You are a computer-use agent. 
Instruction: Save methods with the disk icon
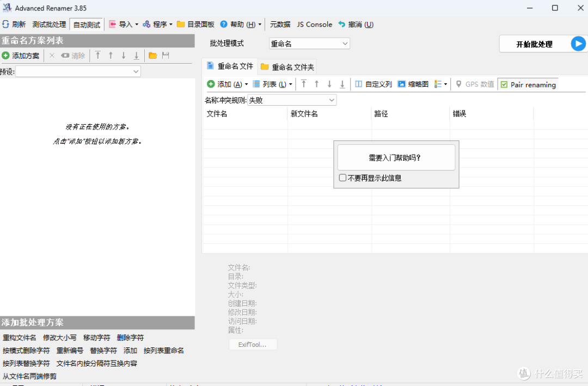[x=166, y=56]
